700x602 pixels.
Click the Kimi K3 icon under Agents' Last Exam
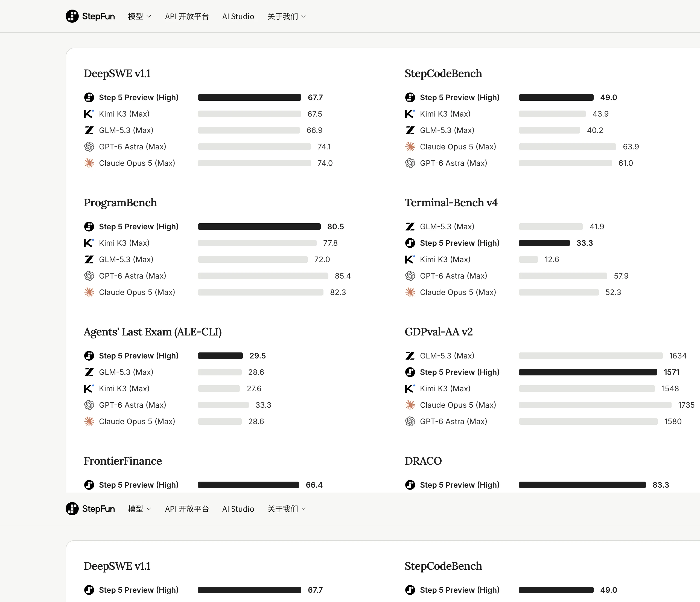coord(89,388)
